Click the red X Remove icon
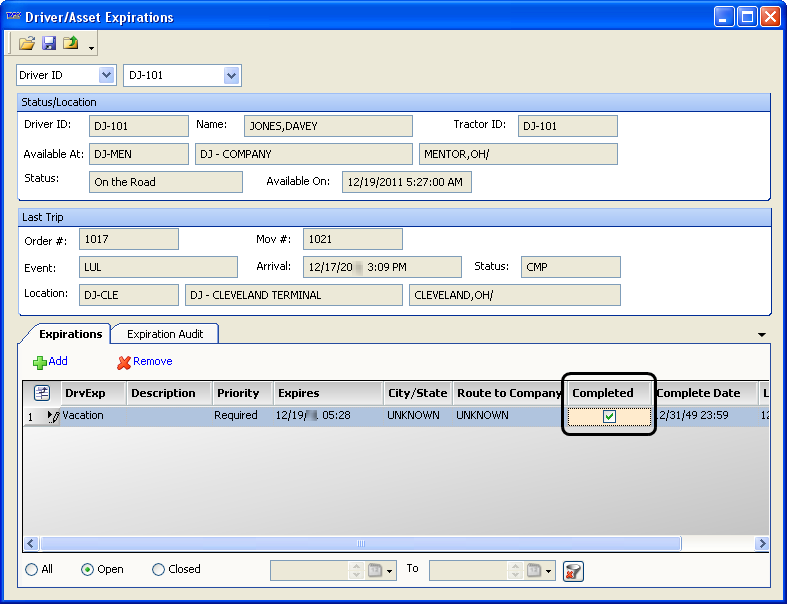This screenshot has height=604, width=787. [124, 362]
